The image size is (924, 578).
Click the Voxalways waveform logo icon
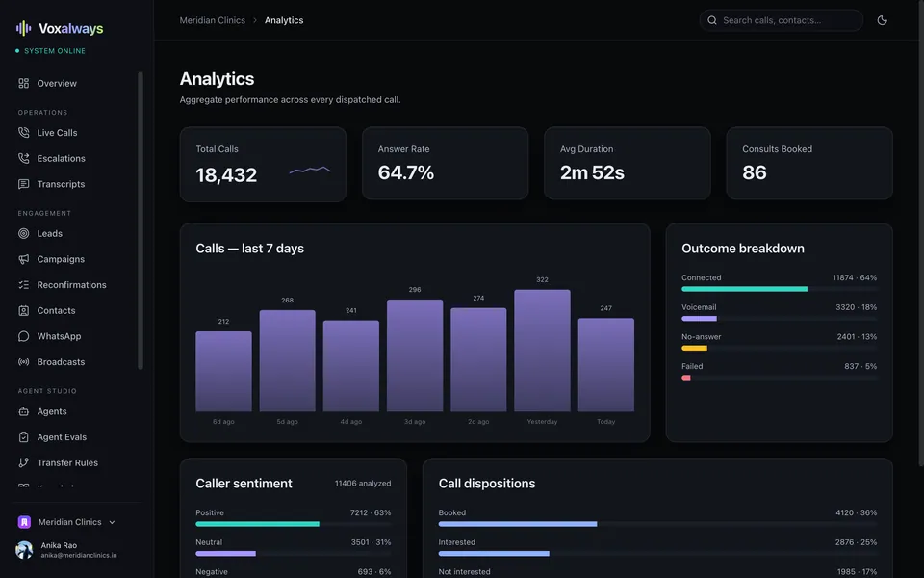[23, 28]
